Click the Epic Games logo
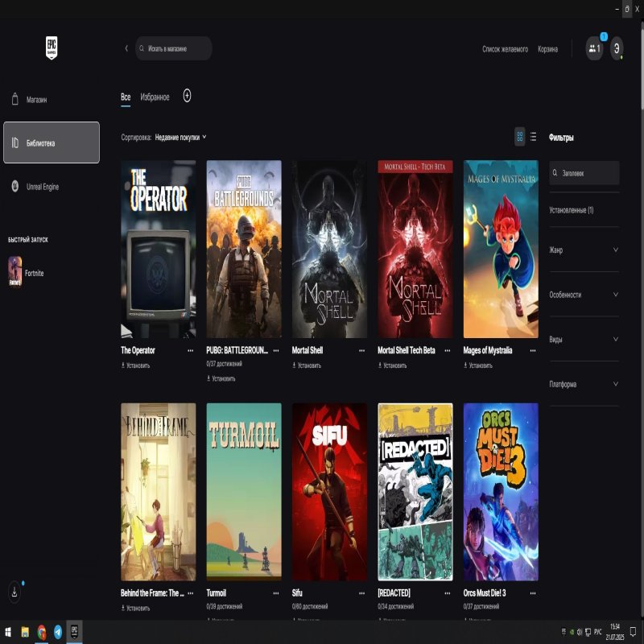This screenshot has width=644, height=644. 52,48
